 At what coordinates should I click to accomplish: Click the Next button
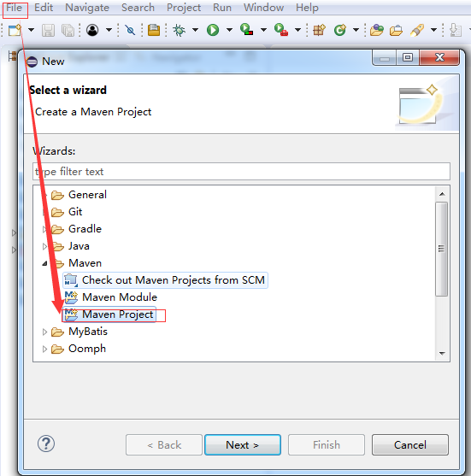pyautogui.click(x=243, y=444)
